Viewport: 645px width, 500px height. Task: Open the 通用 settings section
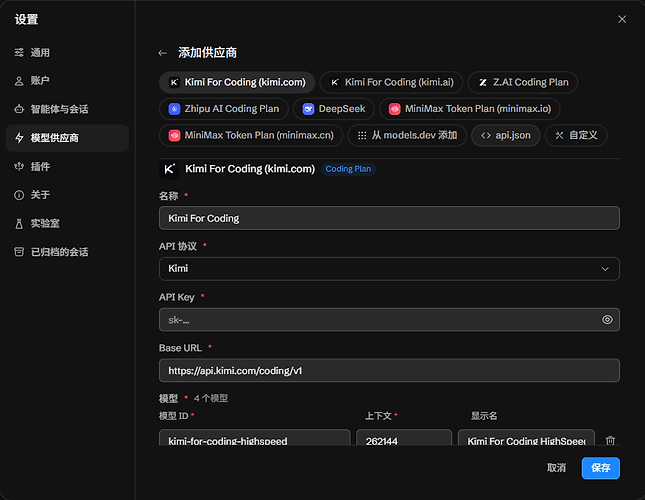click(67, 53)
